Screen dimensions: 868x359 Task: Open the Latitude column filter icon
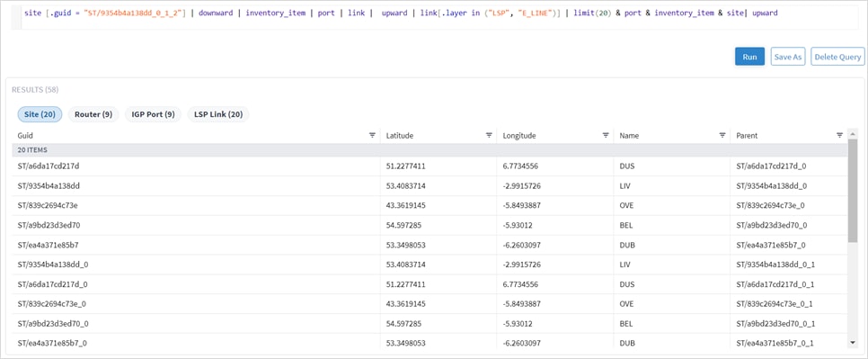489,135
